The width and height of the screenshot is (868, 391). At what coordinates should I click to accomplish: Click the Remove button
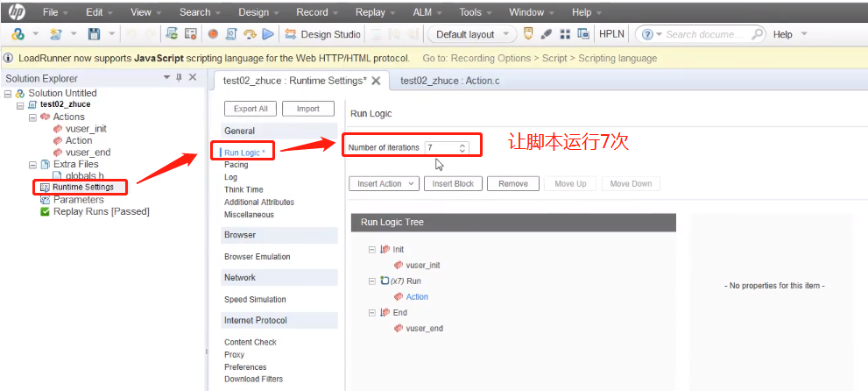[513, 184]
